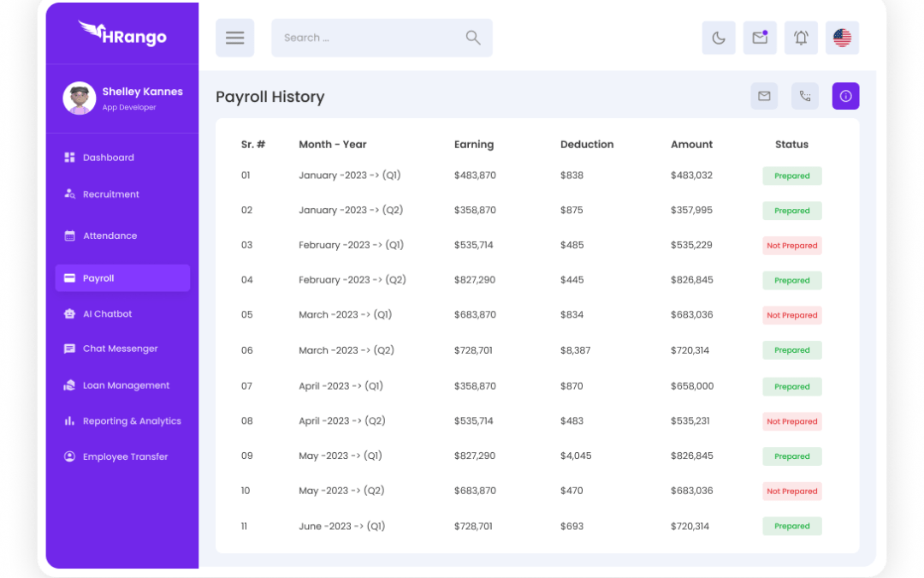Viewport: 924px width, 578px height.
Task: Click the magnifier search icon
Action: pos(472,38)
